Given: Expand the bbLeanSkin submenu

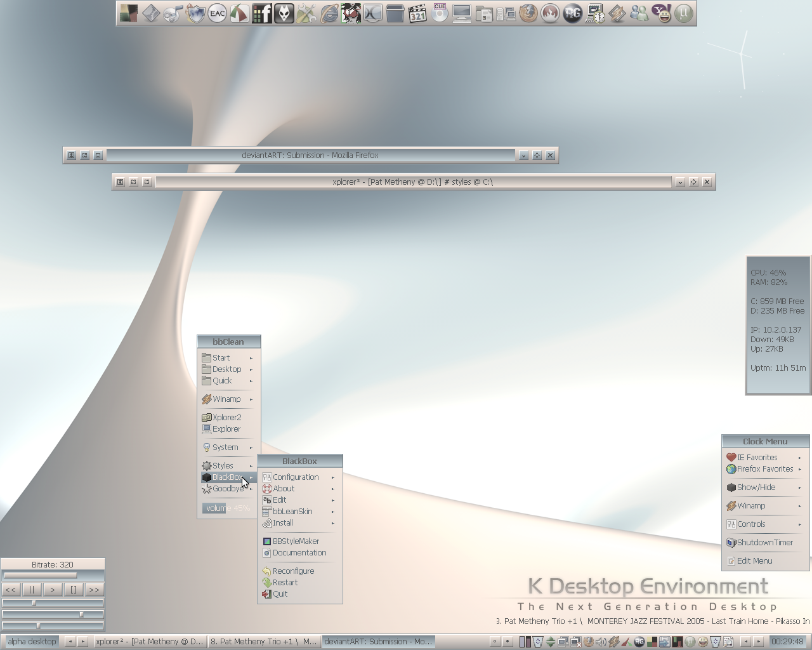Looking at the screenshot, I should [299, 512].
